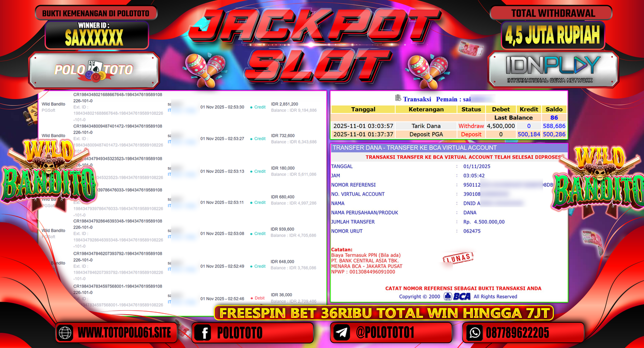
Task: Click the Keterangan column header
Action: [426, 109]
